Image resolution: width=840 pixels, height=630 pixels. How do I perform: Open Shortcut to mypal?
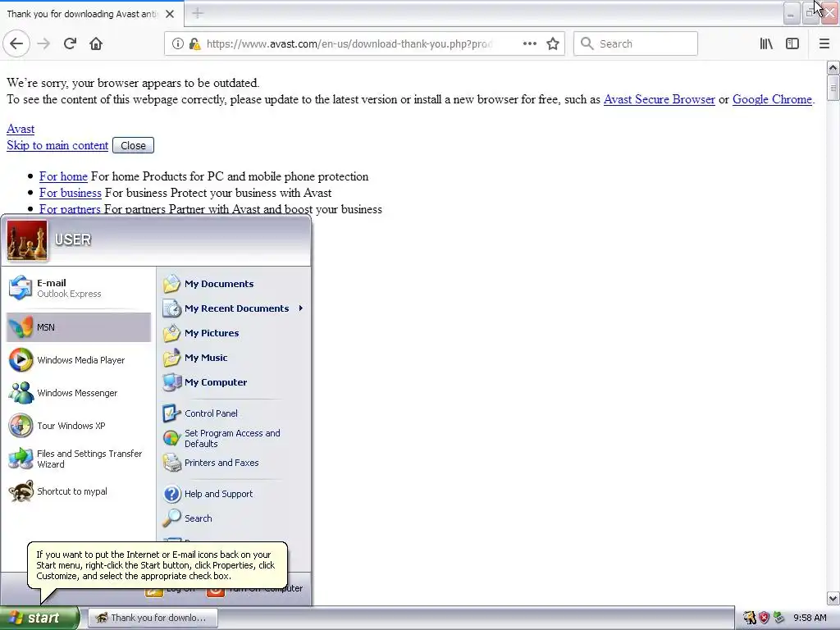pos(78,492)
